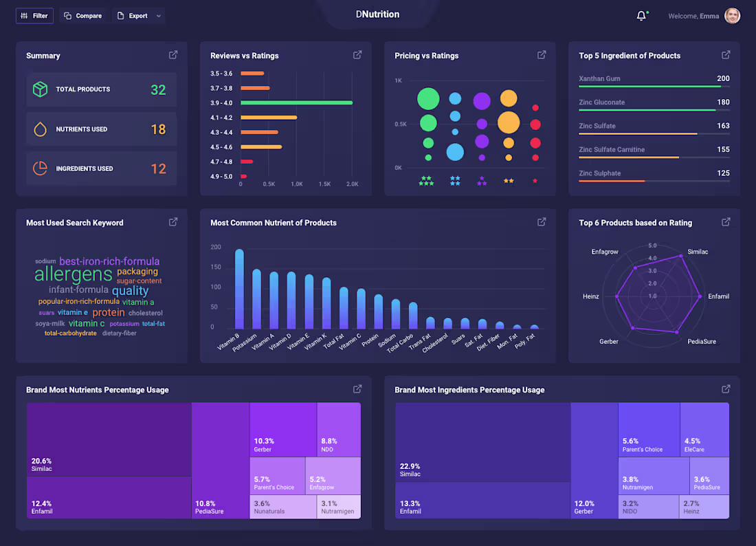Click the Compare button
The width and height of the screenshot is (756, 546).
click(83, 16)
